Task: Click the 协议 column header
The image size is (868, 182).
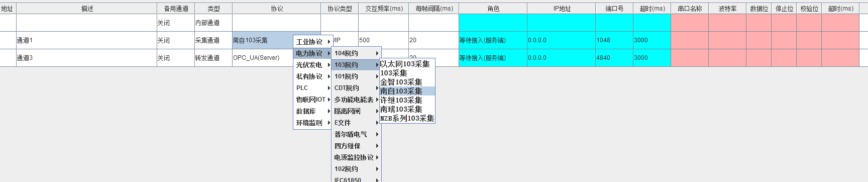Action: [277, 9]
